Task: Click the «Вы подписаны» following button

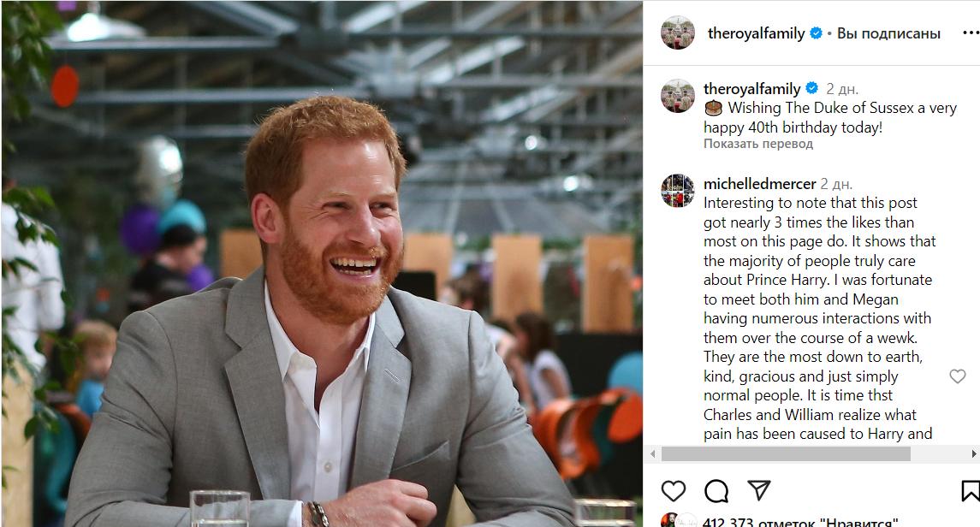Action: click(x=888, y=33)
